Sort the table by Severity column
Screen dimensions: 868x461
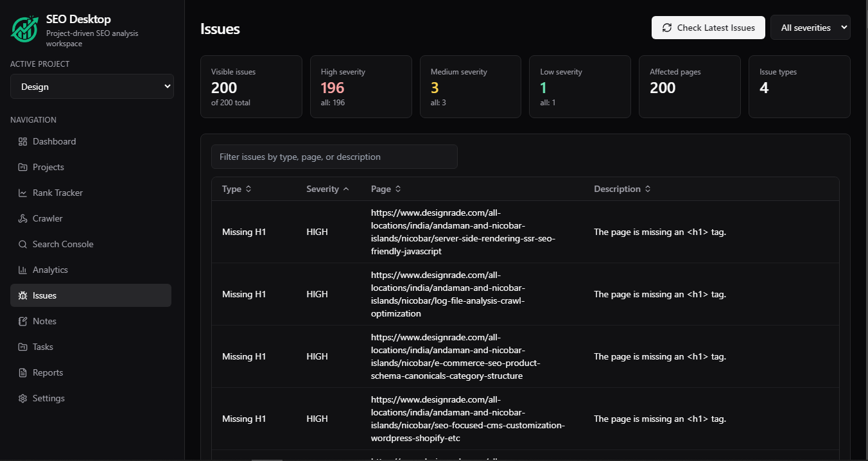pyautogui.click(x=327, y=189)
